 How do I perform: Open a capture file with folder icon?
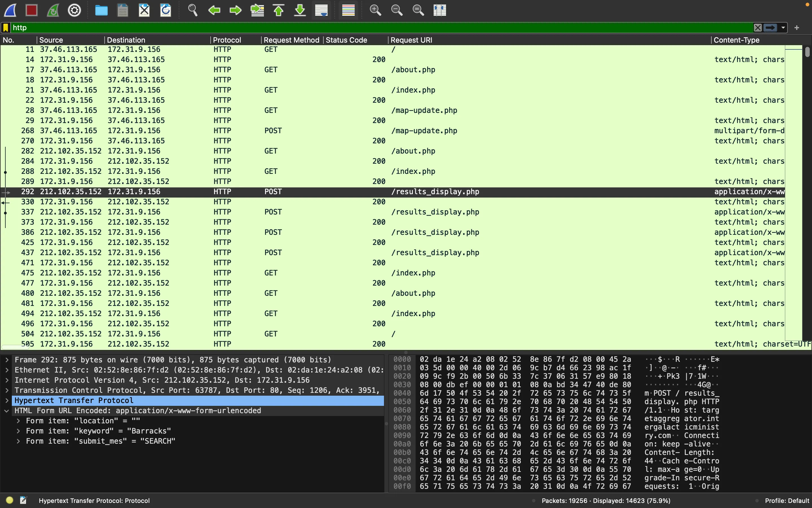pos(101,10)
